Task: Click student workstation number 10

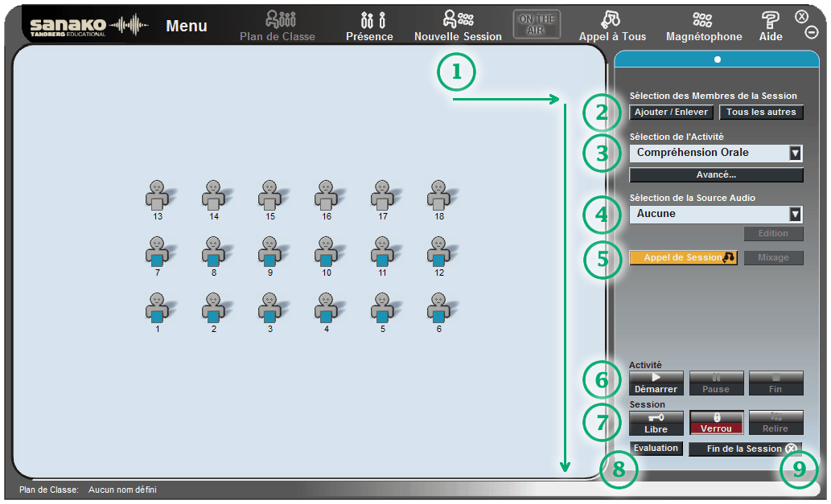Action: click(x=326, y=253)
